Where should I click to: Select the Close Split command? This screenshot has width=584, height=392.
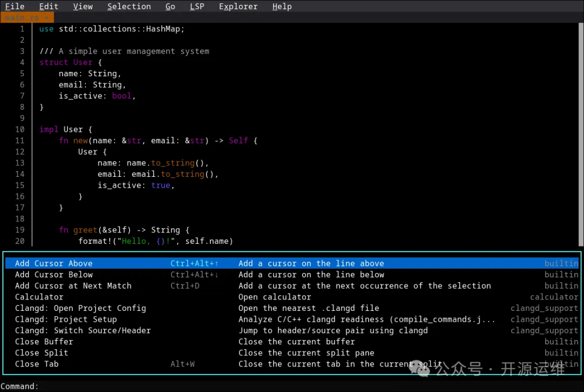click(42, 353)
